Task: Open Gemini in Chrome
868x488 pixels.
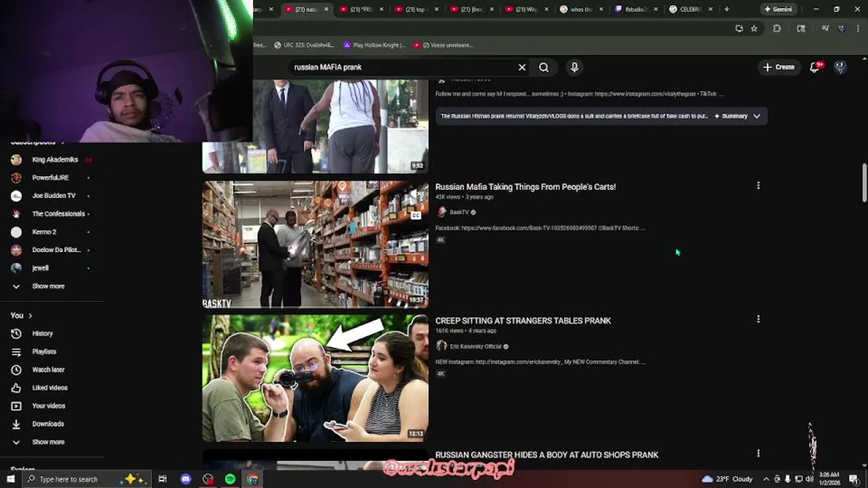Action: (x=778, y=9)
